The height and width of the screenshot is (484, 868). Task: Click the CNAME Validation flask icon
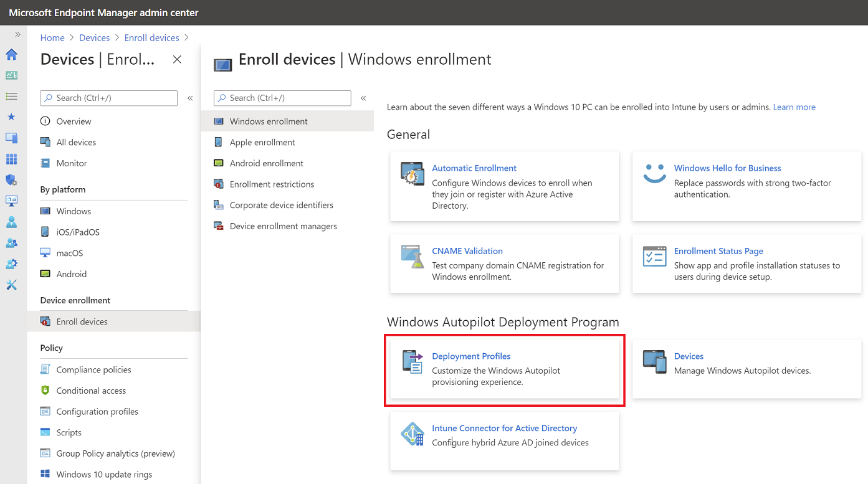click(x=412, y=257)
